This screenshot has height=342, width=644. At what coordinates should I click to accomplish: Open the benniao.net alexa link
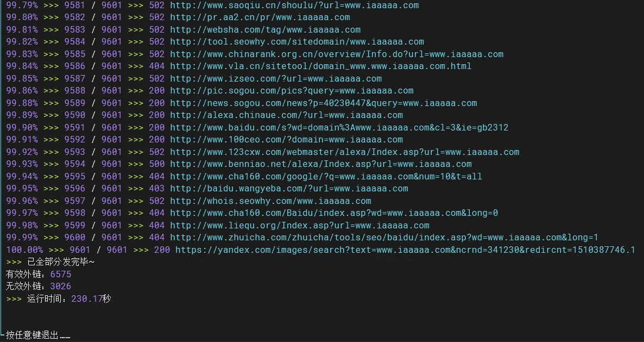[321, 164]
